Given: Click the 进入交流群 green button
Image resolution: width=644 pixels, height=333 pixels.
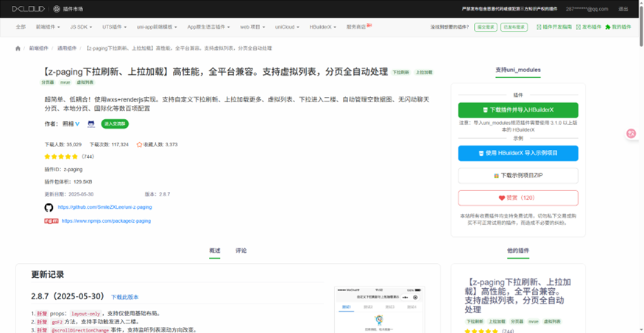Looking at the screenshot, I should point(115,123).
